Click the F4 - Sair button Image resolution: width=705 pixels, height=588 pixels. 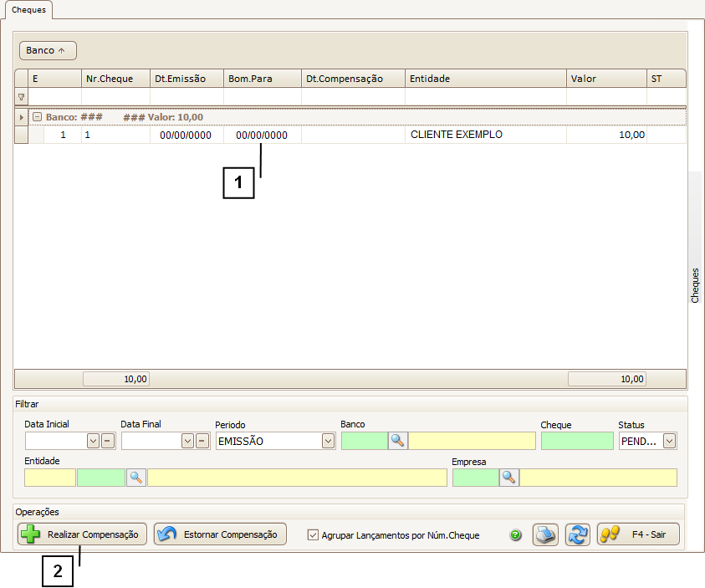pyautogui.click(x=638, y=534)
